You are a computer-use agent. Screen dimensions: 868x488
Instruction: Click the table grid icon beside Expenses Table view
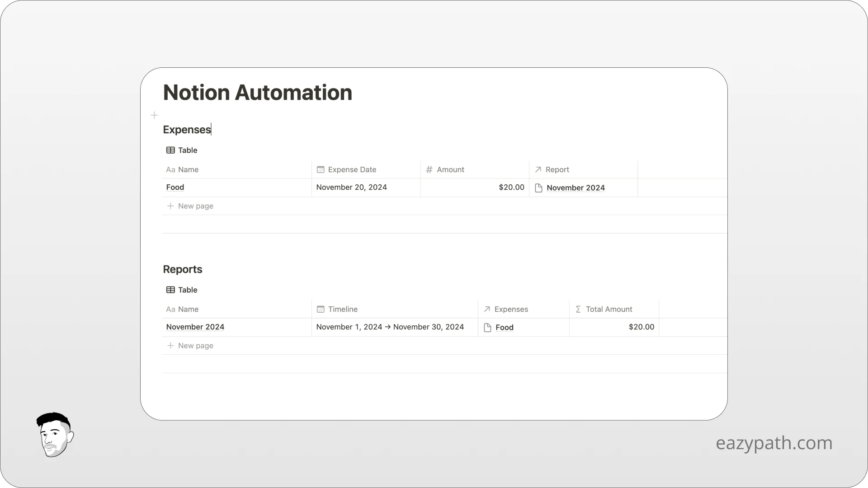170,150
